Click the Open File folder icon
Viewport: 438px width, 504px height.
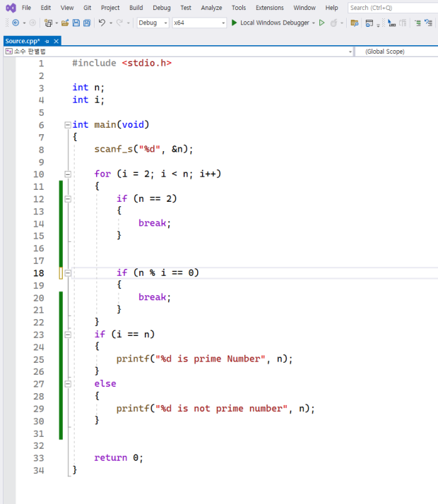pyautogui.click(x=65, y=23)
